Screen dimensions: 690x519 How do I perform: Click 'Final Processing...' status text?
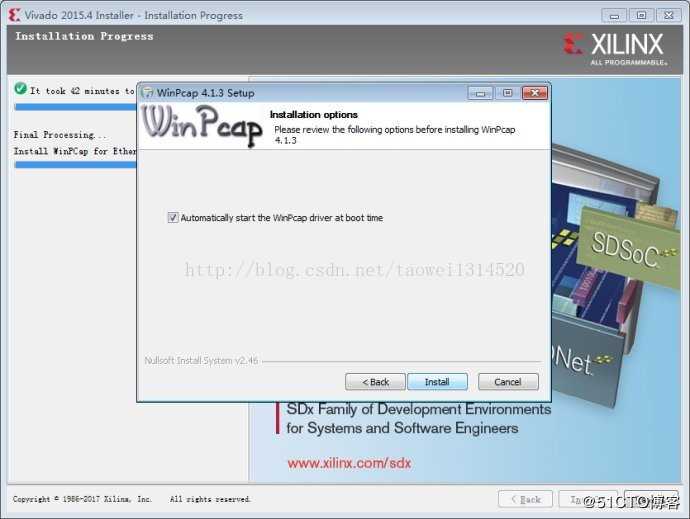[59, 135]
